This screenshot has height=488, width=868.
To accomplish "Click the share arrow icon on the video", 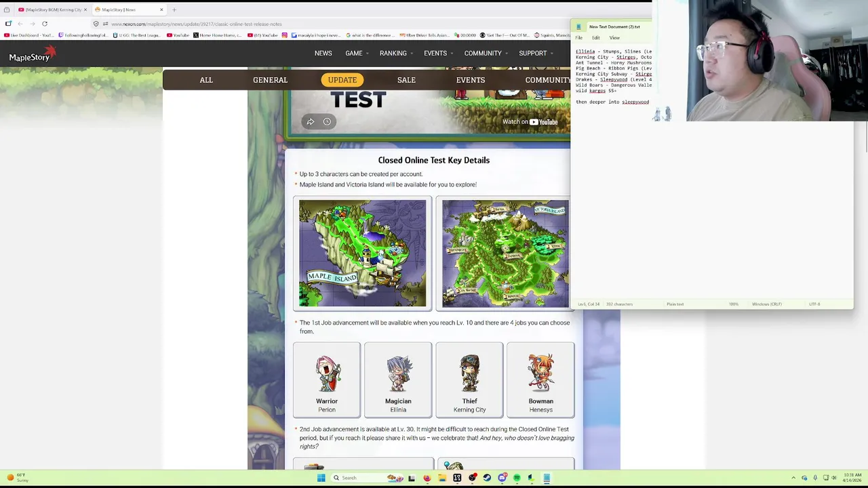I will point(310,122).
